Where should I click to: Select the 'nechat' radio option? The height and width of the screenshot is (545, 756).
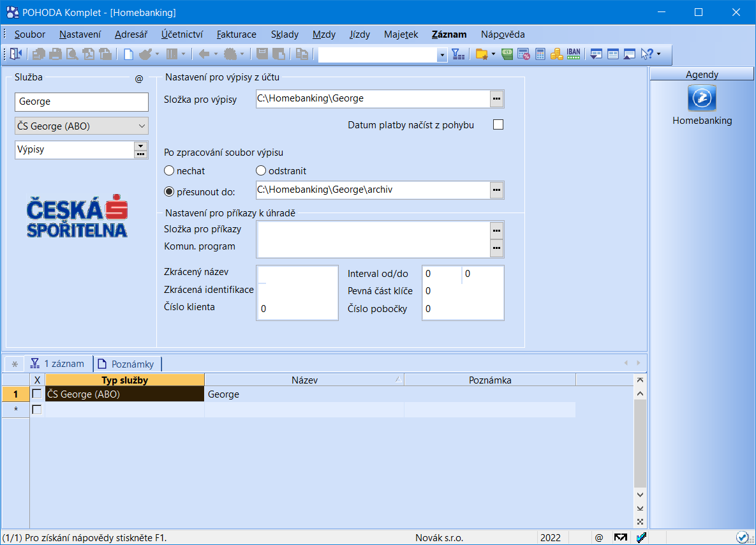click(169, 171)
